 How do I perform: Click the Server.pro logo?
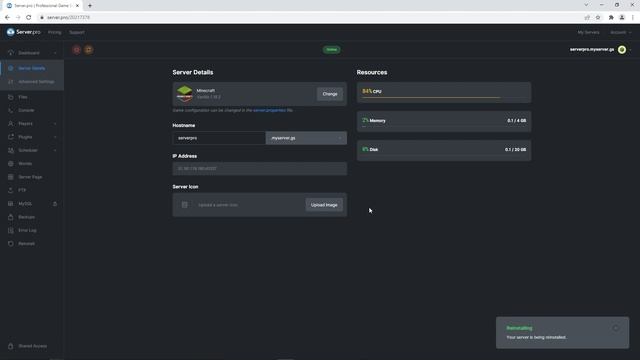click(x=23, y=32)
